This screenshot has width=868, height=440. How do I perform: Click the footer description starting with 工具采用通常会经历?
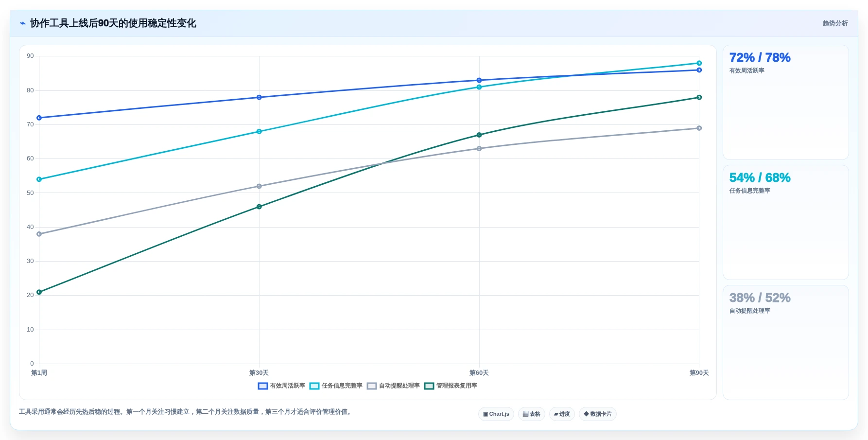(186, 412)
